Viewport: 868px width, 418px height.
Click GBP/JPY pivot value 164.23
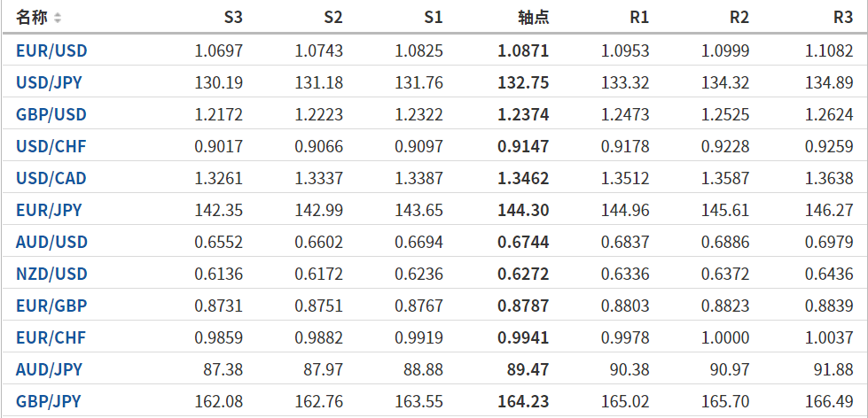pyautogui.click(x=523, y=401)
